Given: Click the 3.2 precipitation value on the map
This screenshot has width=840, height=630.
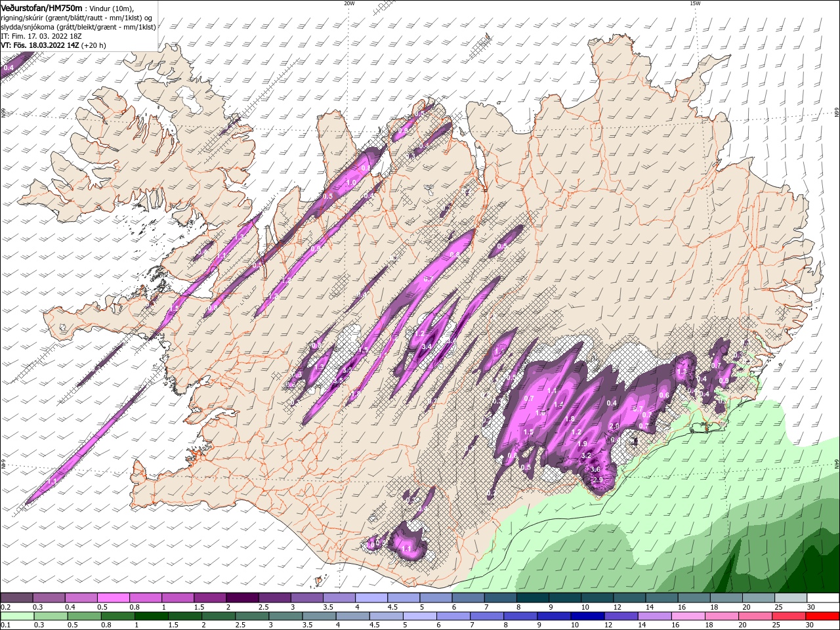Looking at the screenshot, I should [587, 455].
